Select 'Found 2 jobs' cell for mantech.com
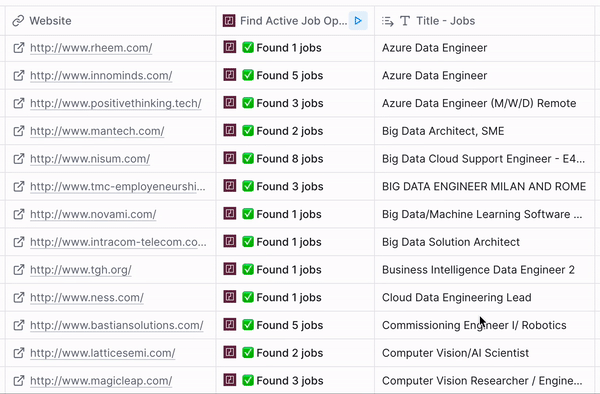Screen dimensions: 600x394 (x=295, y=131)
